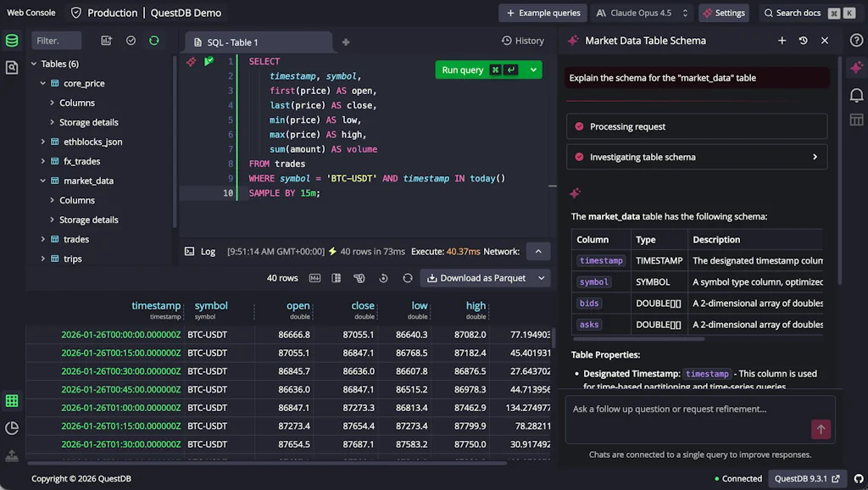Toggle the suspended tables check icon
This screenshot has width=868, height=490.
(x=131, y=40)
